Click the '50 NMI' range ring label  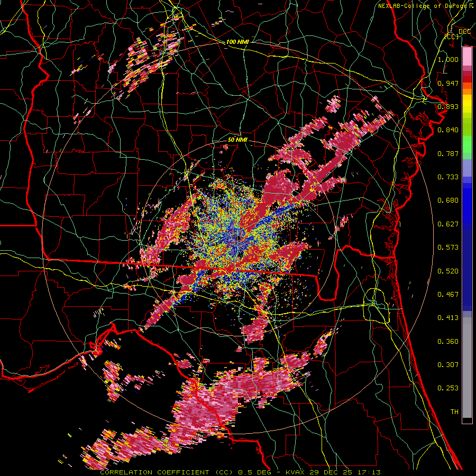(237, 140)
